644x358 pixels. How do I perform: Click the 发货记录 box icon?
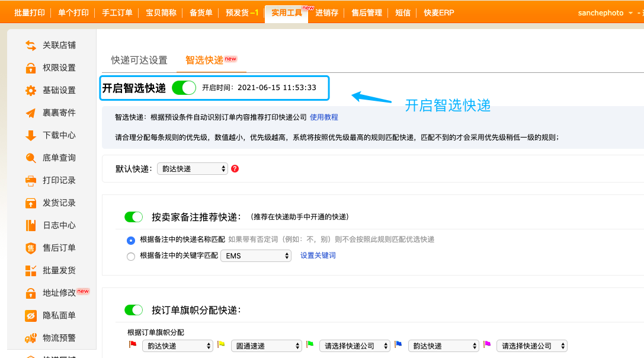pos(31,203)
